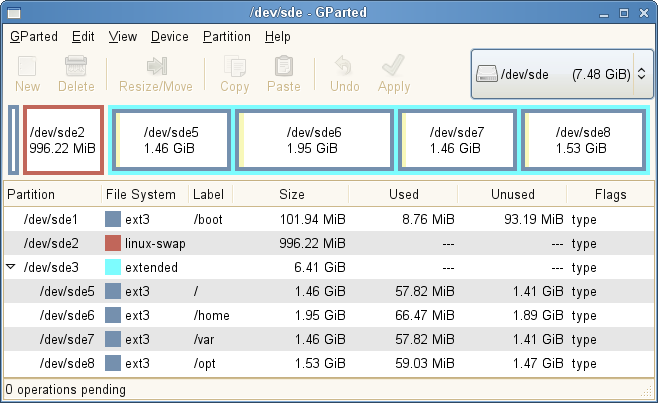Click the 6.41 GiB size cell
Image resolution: width=658 pixels, height=403 pixels.
pyautogui.click(x=320, y=267)
